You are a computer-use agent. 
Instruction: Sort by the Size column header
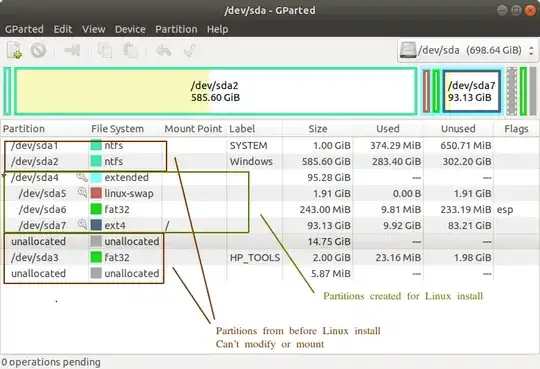coord(318,129)
